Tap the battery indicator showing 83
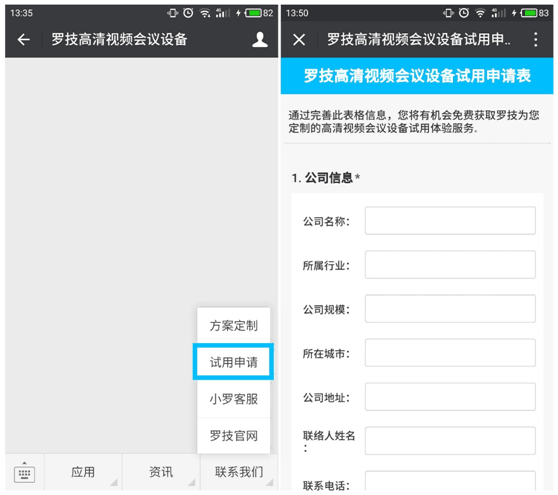This screenshot has height=495, width=558. click(x=535, y=13)
